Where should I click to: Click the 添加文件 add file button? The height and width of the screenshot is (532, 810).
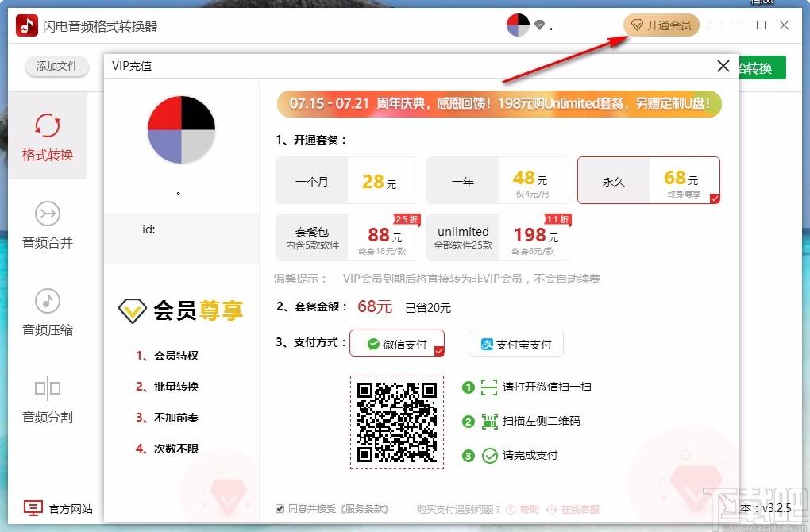[x=57, y=66]
